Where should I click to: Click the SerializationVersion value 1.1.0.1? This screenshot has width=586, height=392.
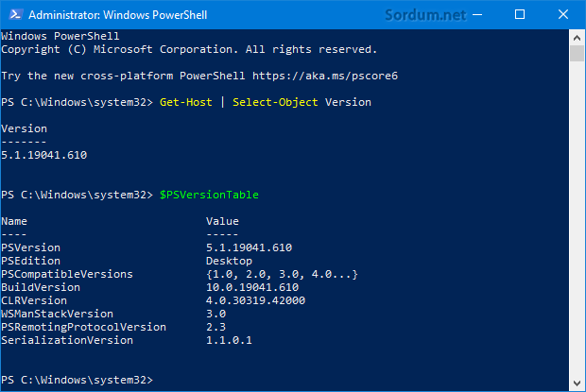229,340
